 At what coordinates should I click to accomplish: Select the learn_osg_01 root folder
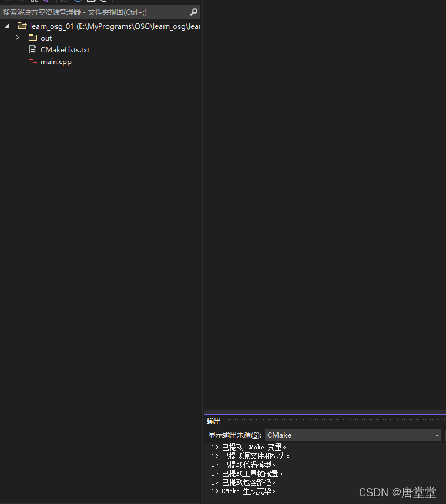click(x=115, y=26)
